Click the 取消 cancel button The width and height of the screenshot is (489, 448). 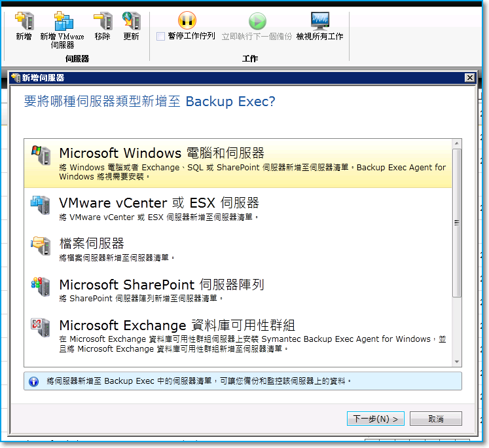pos(436,419)
